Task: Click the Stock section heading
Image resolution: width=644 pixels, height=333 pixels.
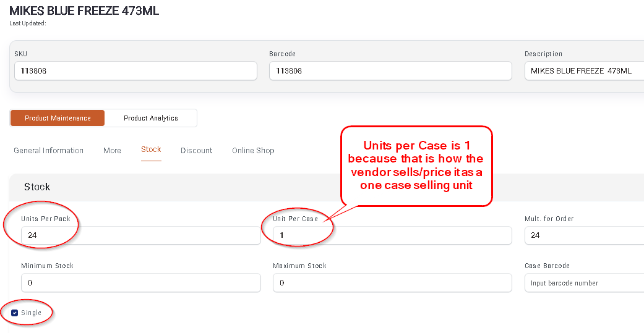Action: 37,187
